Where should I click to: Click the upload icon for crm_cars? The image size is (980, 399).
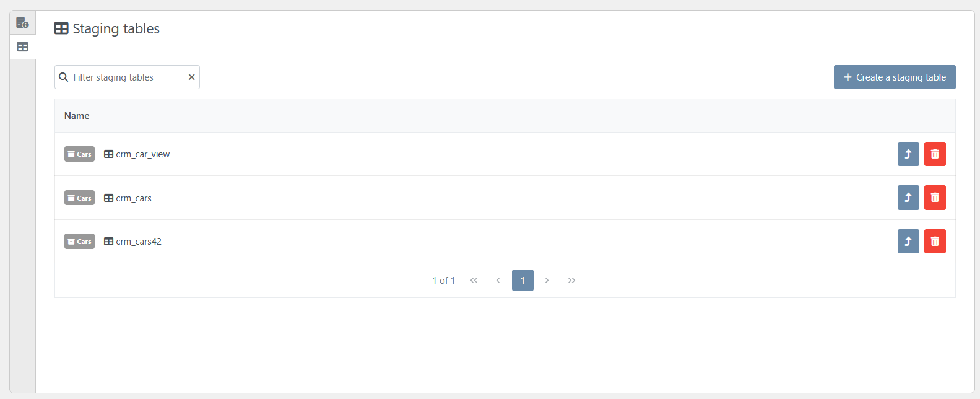tap(908, 198)
